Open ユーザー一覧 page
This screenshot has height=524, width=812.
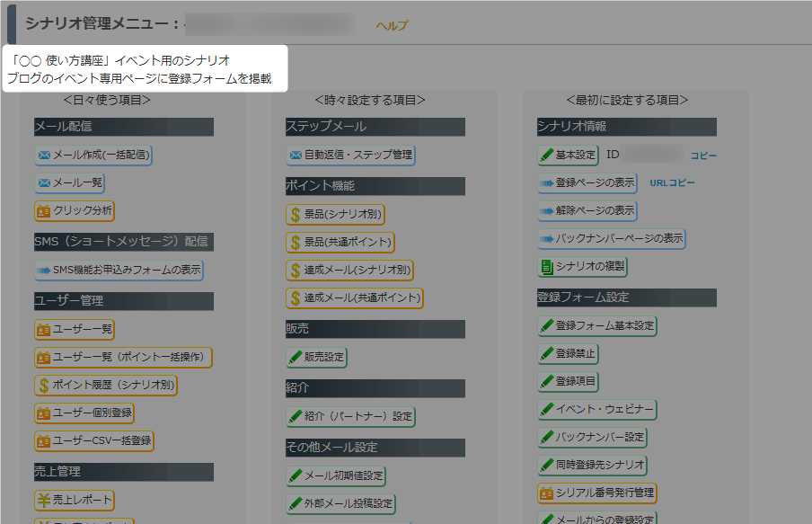[x=75, y=330]
